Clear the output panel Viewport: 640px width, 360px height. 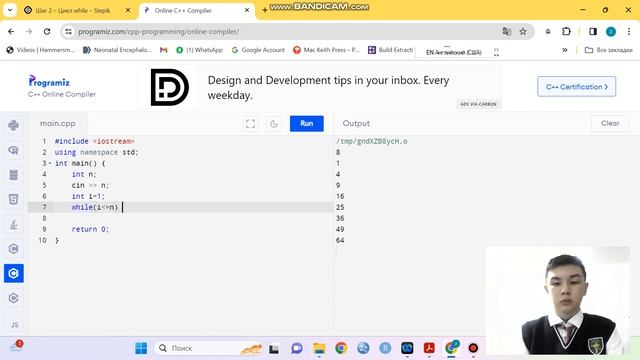point(610,123)
